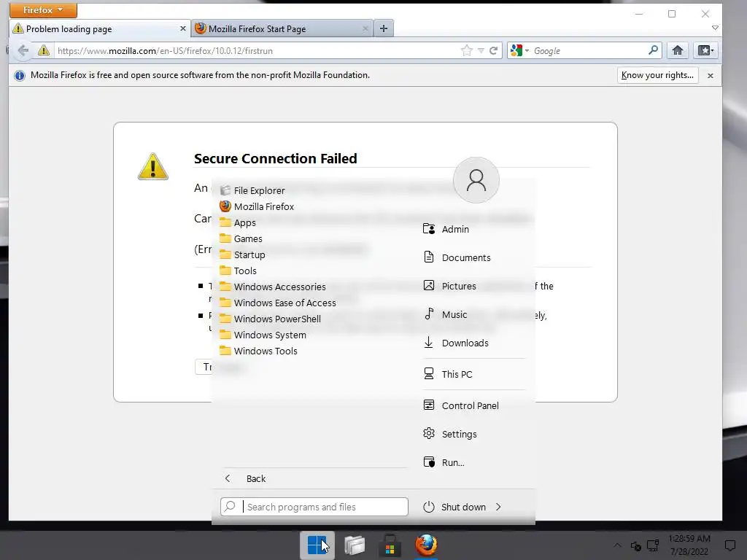Open Pictures from the Start menu
Screen dimensions: 747x560
pyautogui.click(x=449, y=286)
